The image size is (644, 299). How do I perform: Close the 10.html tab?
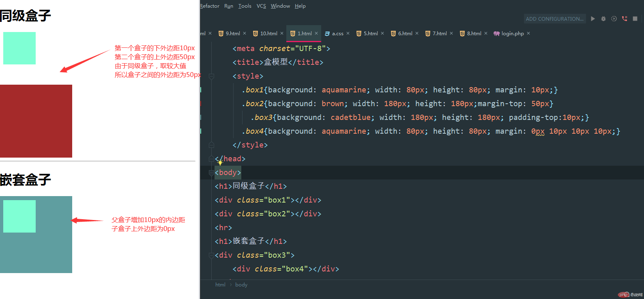coord(282,34)
